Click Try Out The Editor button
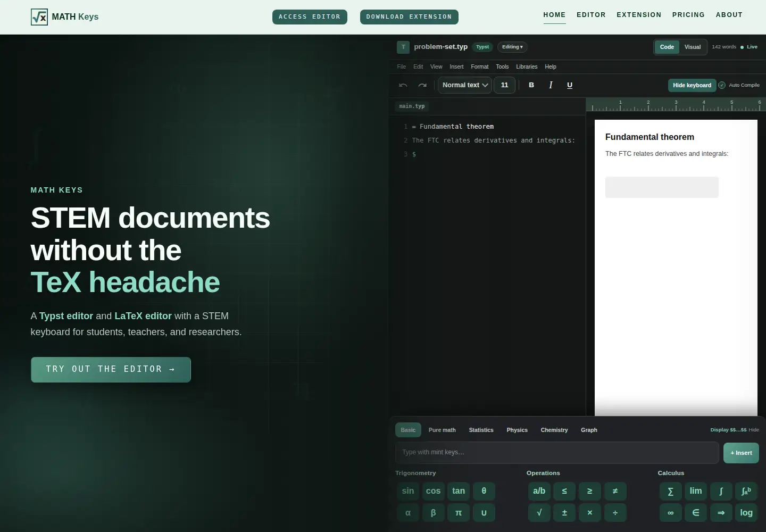Viewport: 766px width, 532px height. tap(111, 369)
